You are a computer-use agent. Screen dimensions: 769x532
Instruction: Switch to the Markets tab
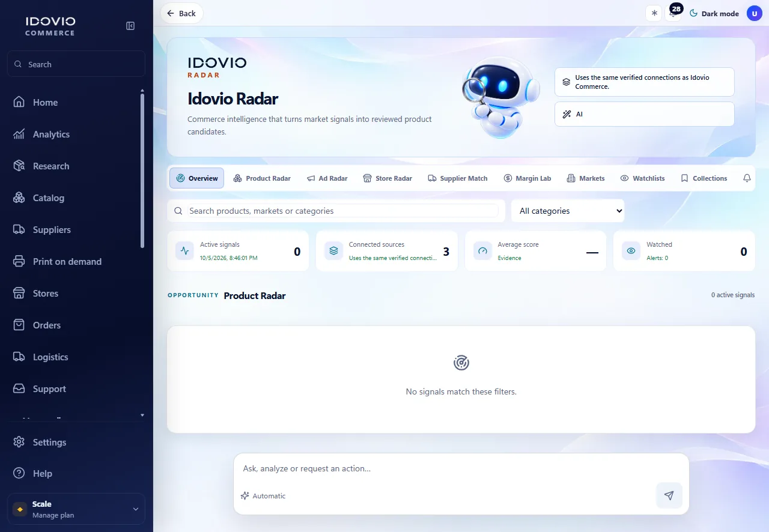point(586,178)
